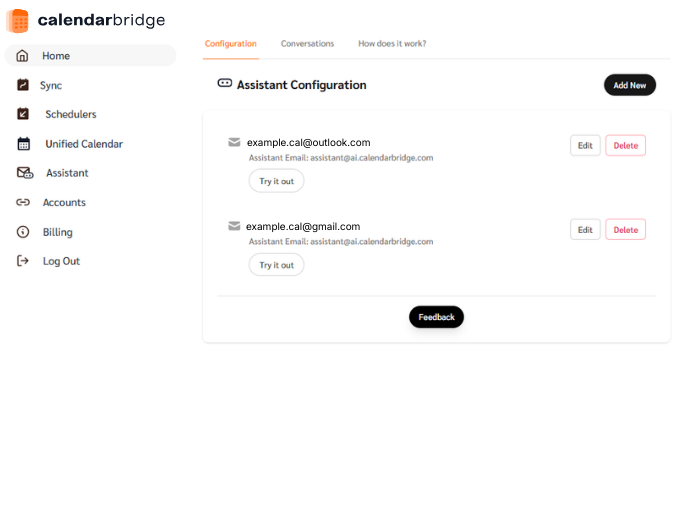
Task: Delete the example.cal@outlook.com assistant
Action: click(625, 146)
